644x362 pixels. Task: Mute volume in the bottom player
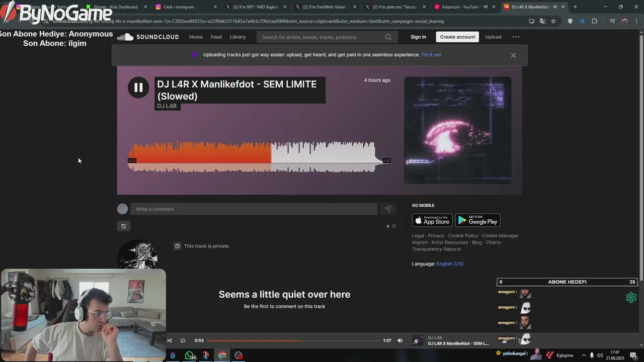pyautogui.click(x=400, y=340)
